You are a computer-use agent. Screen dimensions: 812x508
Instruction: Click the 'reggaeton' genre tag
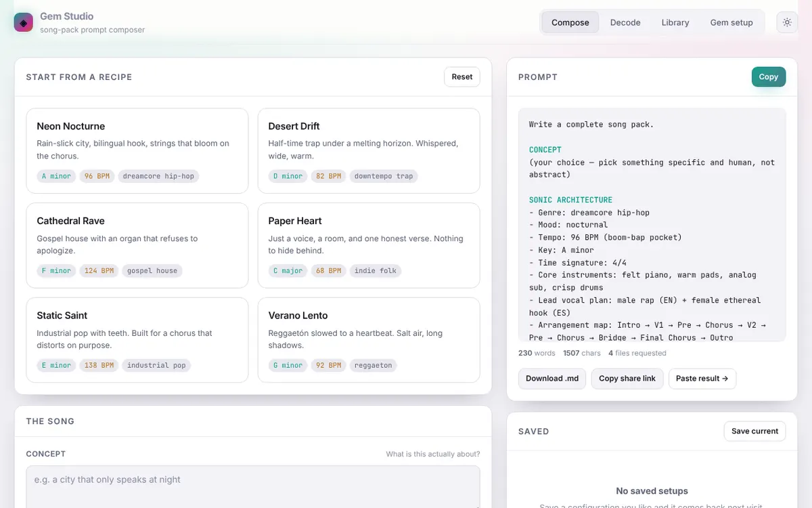click(x=374, y=365)
